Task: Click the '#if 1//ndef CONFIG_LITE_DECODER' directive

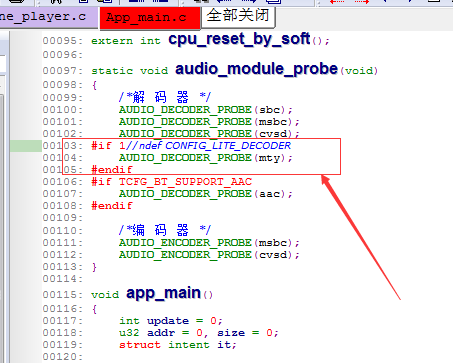Action: pos(191,146)
